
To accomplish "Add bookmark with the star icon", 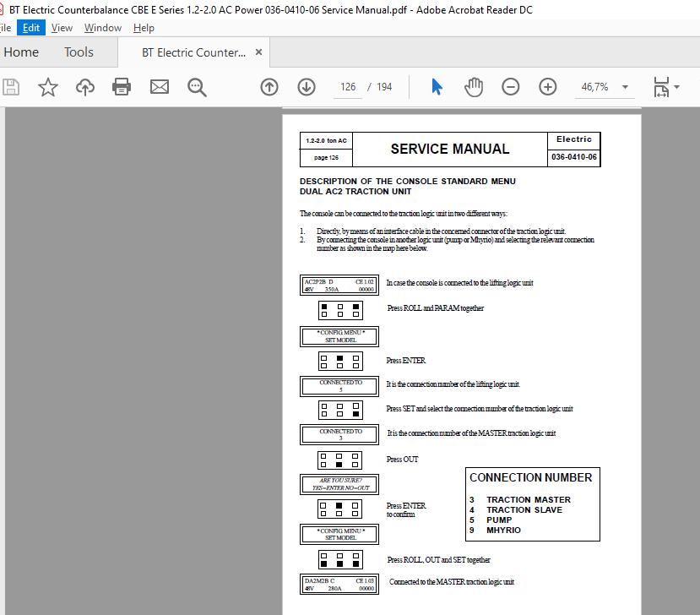I will (48, 87).
